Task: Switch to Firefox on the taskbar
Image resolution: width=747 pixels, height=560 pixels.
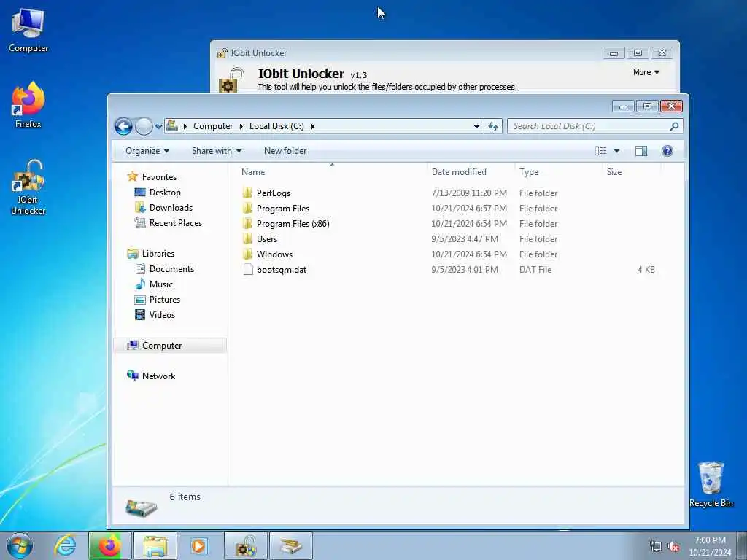Action: tap(109, 545)
